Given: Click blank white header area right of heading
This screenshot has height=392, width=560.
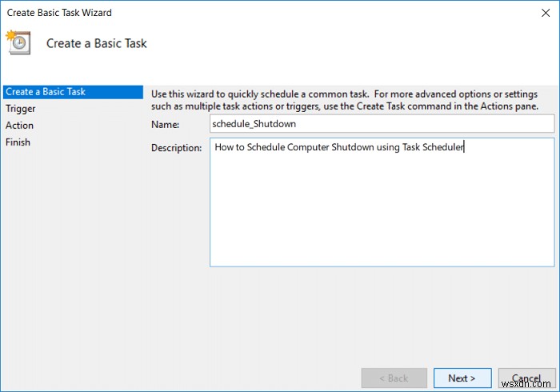Looking at the screenshot, I should [360, 44].
